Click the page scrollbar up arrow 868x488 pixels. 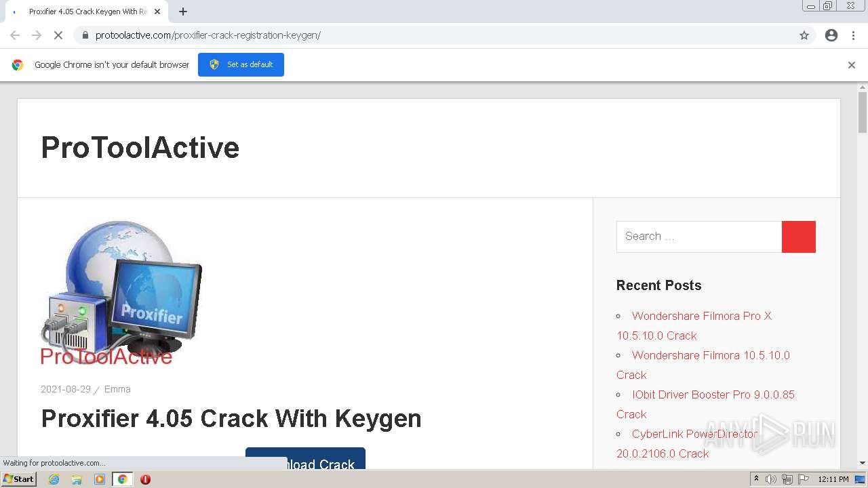(863, 87)
